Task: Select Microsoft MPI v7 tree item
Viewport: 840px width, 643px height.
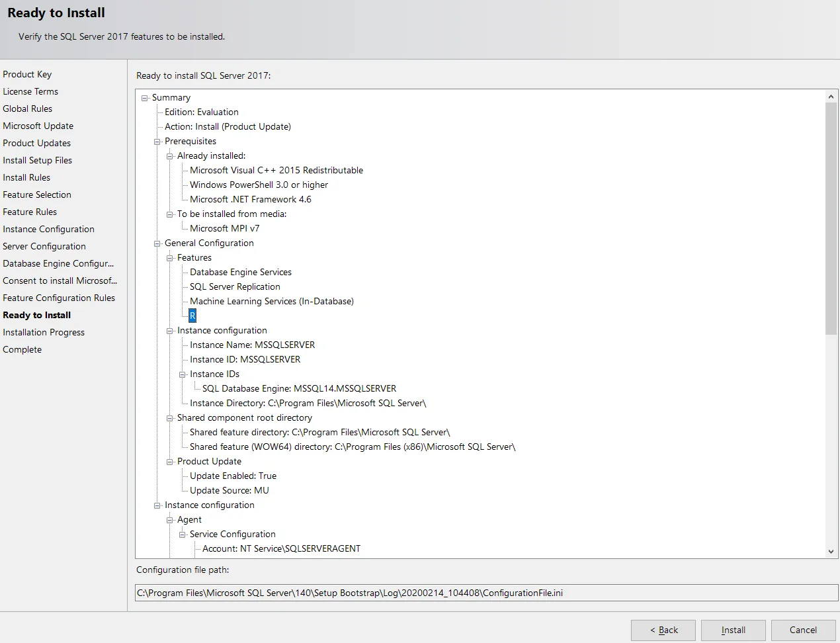Action: click(225, 228)
